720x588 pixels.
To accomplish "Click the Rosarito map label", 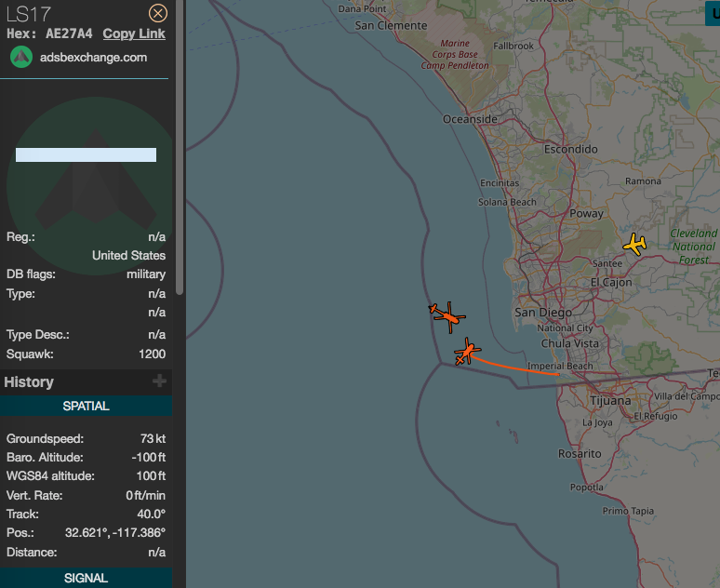I will click(x=580, y=454).
